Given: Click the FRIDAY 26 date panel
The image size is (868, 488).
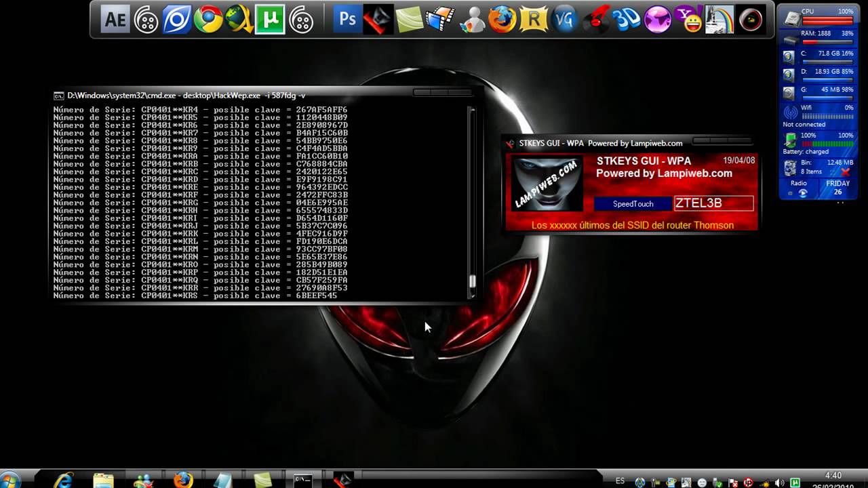Looking at the screenshot, I should (x=837, y=188).
